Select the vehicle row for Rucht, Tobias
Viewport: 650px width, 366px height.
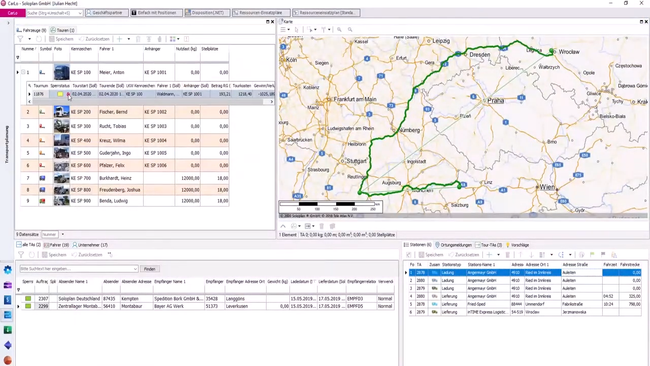pos(125,126)
